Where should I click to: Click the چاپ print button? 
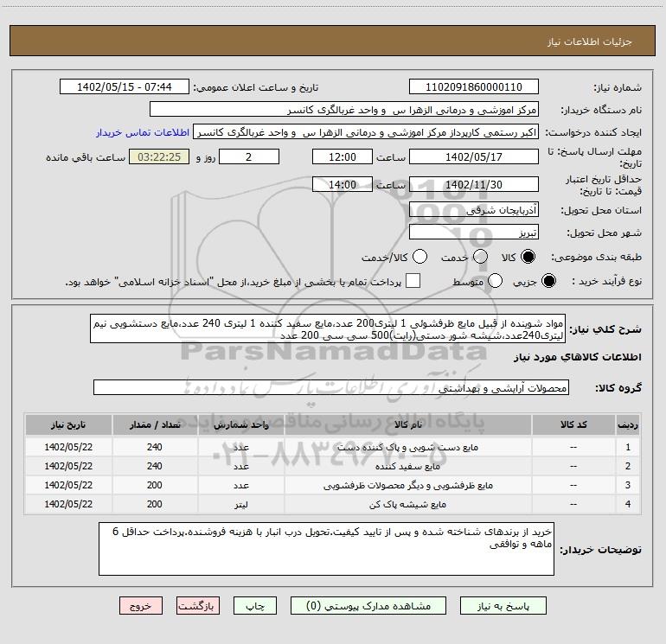coord(255,606)
